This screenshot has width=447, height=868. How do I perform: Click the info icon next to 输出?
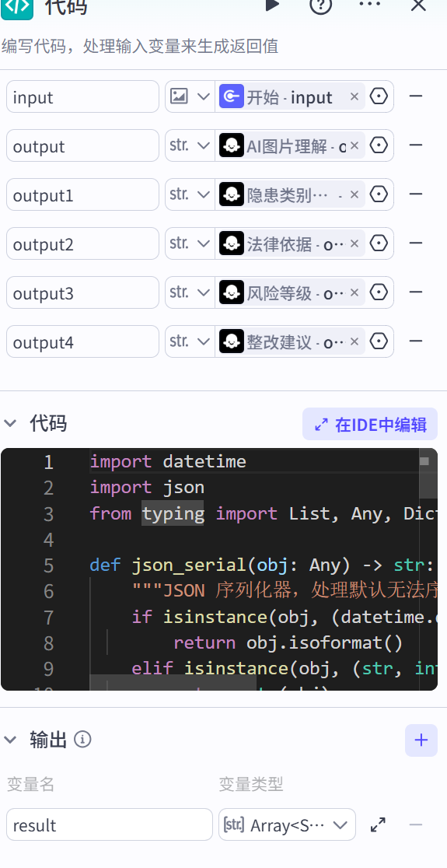(x=82, y=739)
